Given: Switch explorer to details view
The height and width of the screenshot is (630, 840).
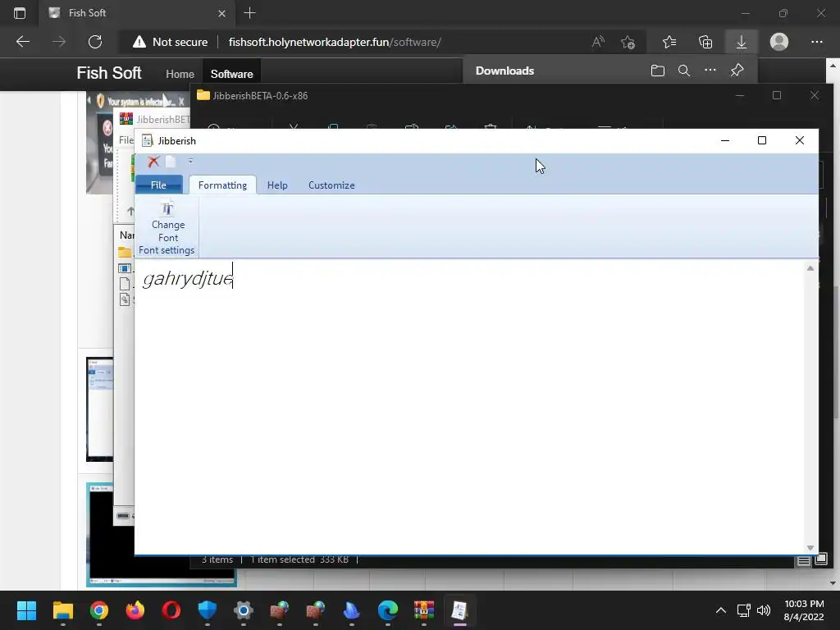Looking at the screenshot, I should point(804,560).
